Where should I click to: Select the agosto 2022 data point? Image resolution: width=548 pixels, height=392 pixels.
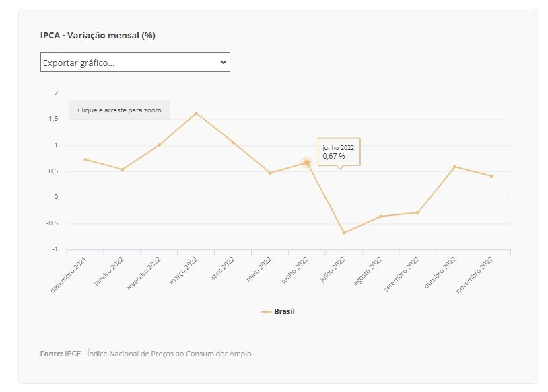click(381, 217)
